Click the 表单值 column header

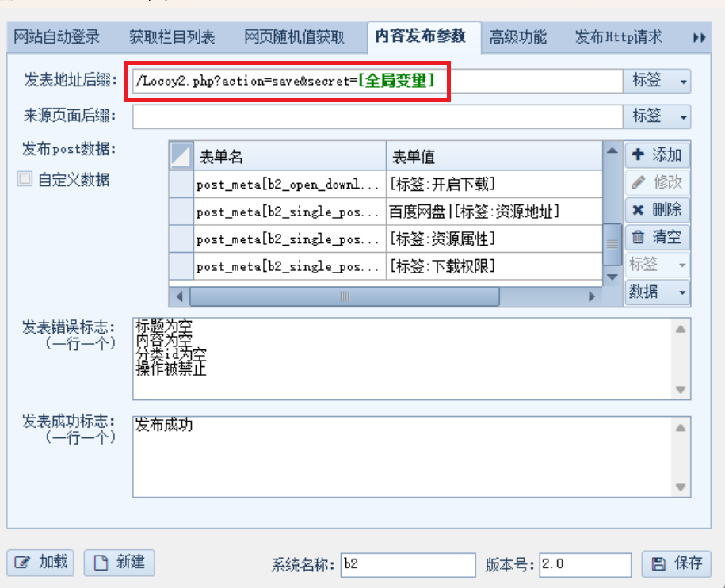(494, 156)
